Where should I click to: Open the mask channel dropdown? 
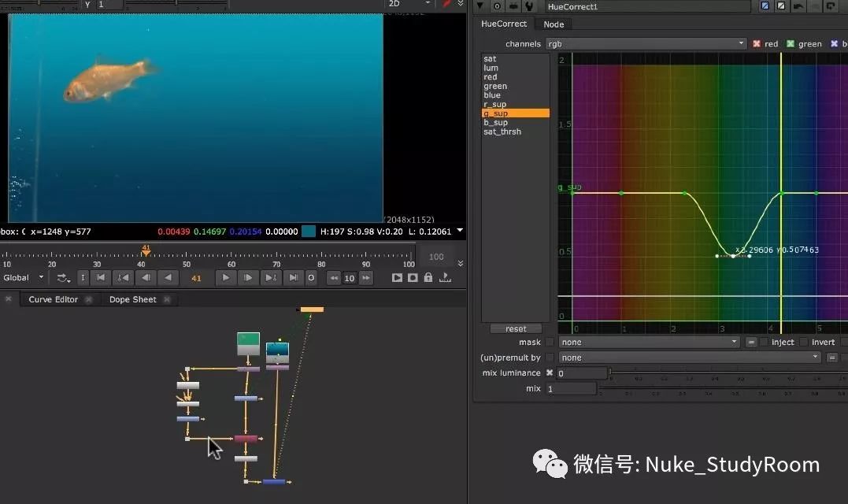click(x=649, y=343)
